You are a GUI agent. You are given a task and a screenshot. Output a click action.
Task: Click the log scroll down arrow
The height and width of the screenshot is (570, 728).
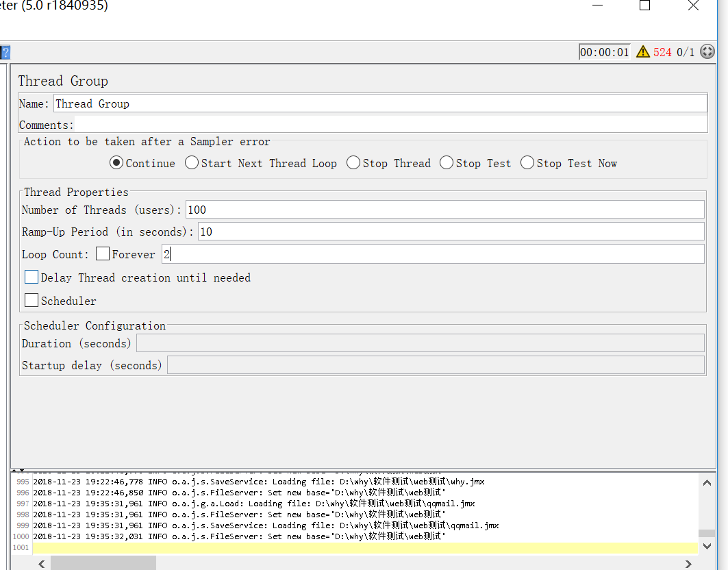[707, 547]
